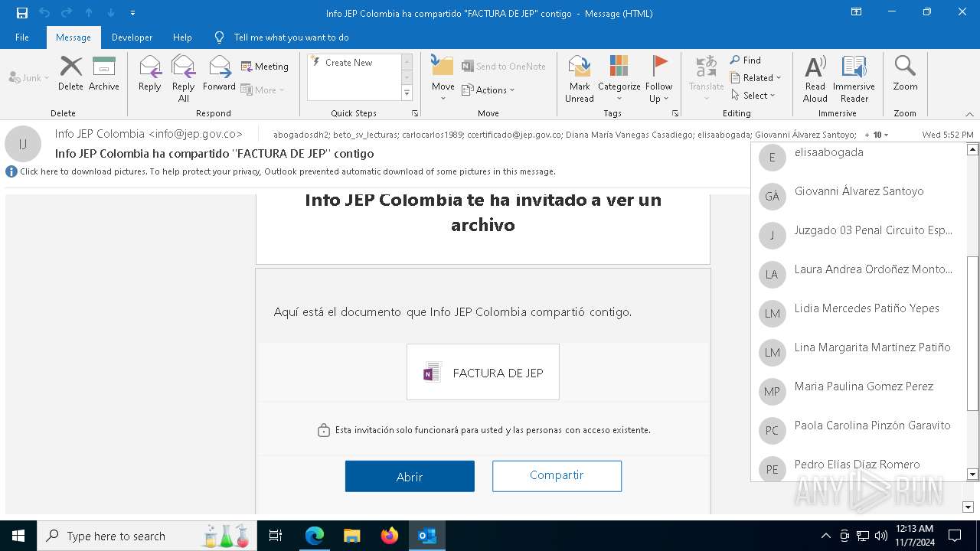The image size is (980, 551).
Task: Collapse the ribbon with the chevron
Action: tap(969, 113)
